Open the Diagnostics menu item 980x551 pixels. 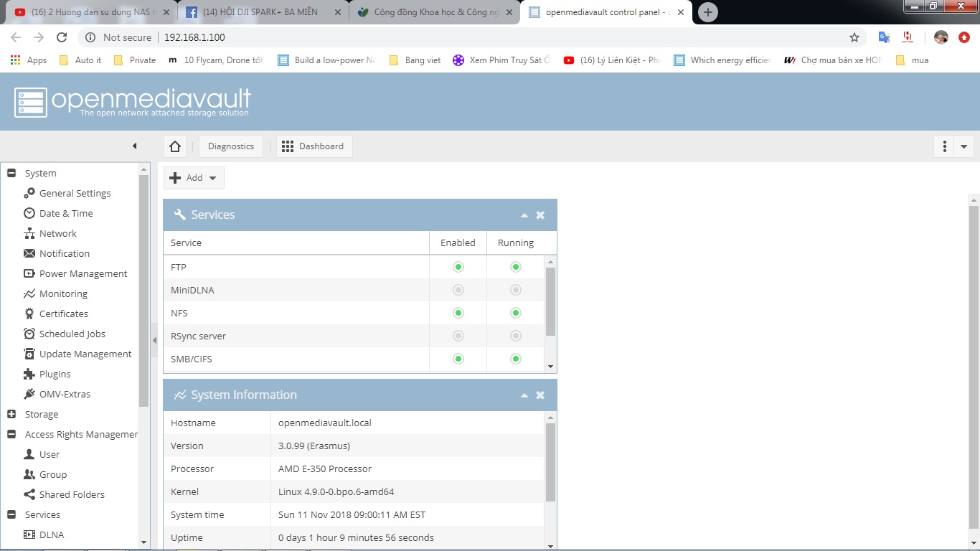click(231, 146)
